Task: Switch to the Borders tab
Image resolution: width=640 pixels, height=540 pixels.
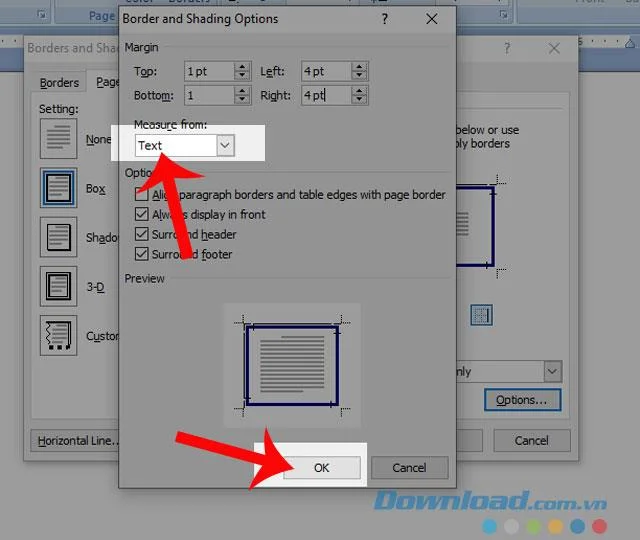Action: (x=60, y=83)
